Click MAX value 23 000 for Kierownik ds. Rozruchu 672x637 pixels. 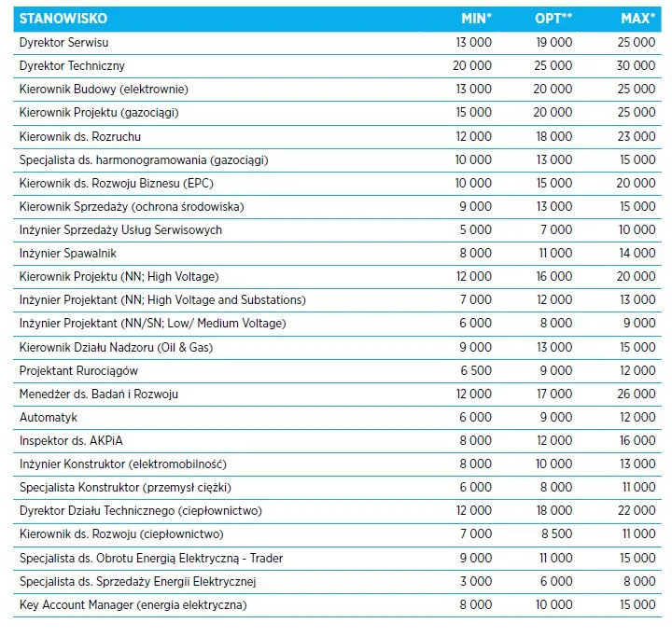[637, 137]
